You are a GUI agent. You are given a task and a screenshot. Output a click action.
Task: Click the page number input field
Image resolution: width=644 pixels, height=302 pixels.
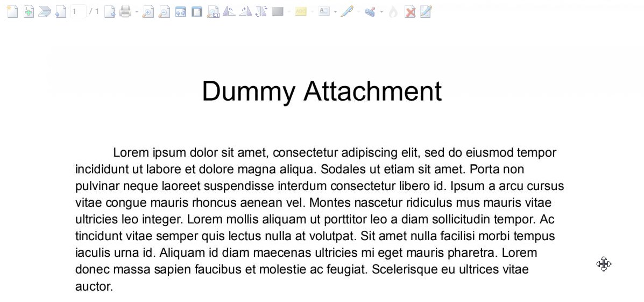click(x=79, y=11)
